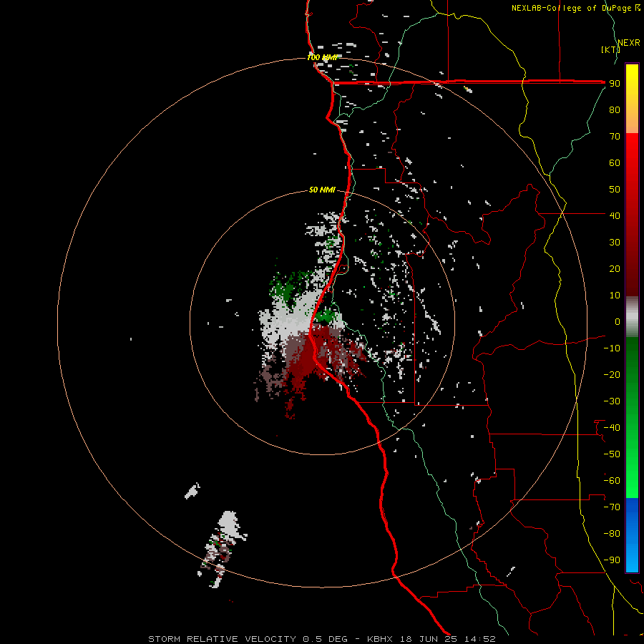Select the 20 value on velocity scale
Viewport: 644px width, 644px height.
615,268
